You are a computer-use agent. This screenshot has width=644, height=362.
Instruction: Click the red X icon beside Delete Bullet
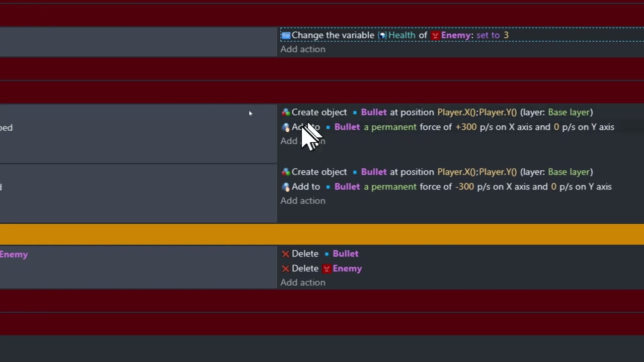(286, 254)
